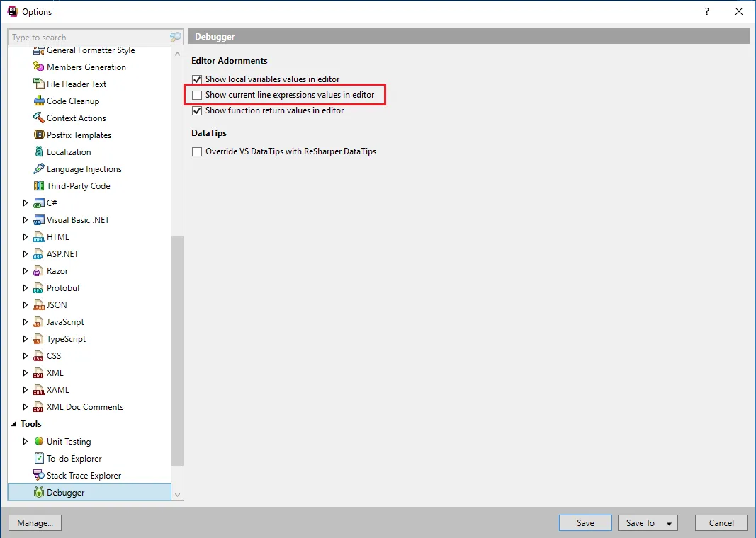Viewport: 756px width, 538px height.
Task: Select Language Injections syringe icon
Action: [38, 168]
